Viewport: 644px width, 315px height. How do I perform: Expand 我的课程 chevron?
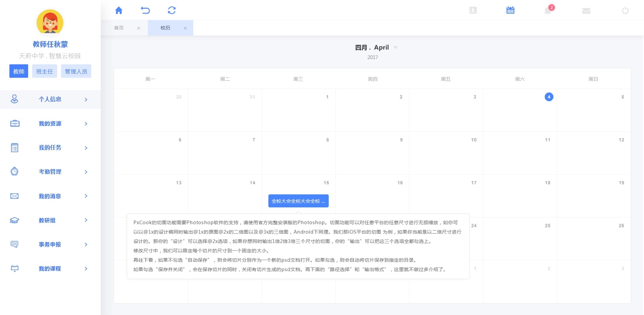[x=86, y=268]
